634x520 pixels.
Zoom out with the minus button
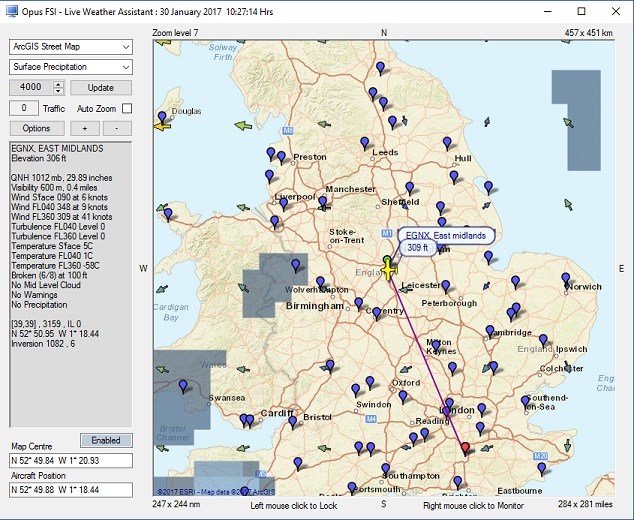pos(117,128)
